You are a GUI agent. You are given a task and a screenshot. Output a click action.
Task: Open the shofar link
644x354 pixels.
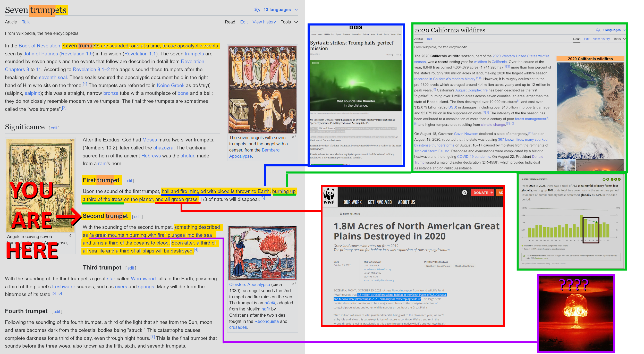187,156
